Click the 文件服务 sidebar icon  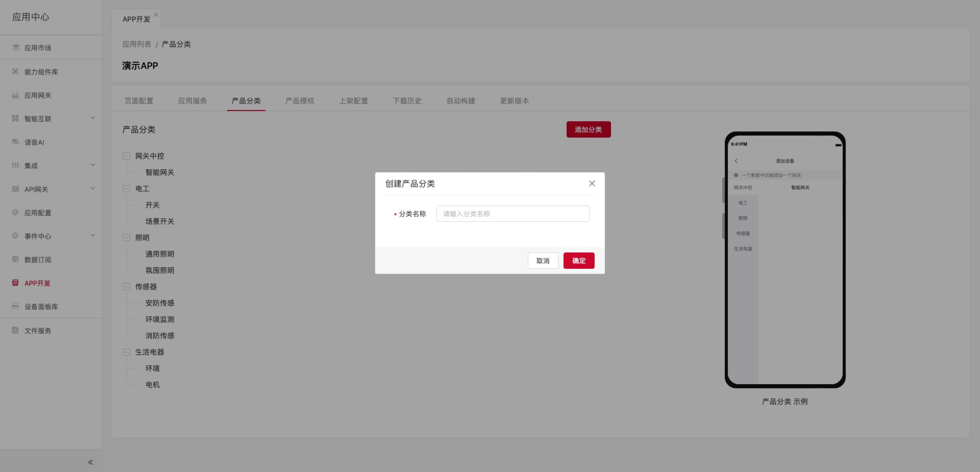[x=16, y=330]
